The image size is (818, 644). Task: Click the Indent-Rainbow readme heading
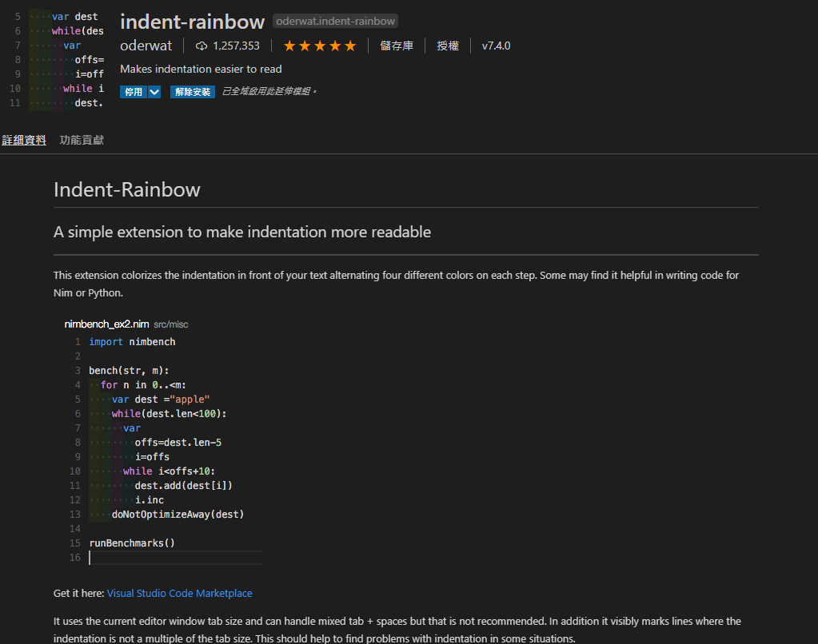tap(127, 189)
